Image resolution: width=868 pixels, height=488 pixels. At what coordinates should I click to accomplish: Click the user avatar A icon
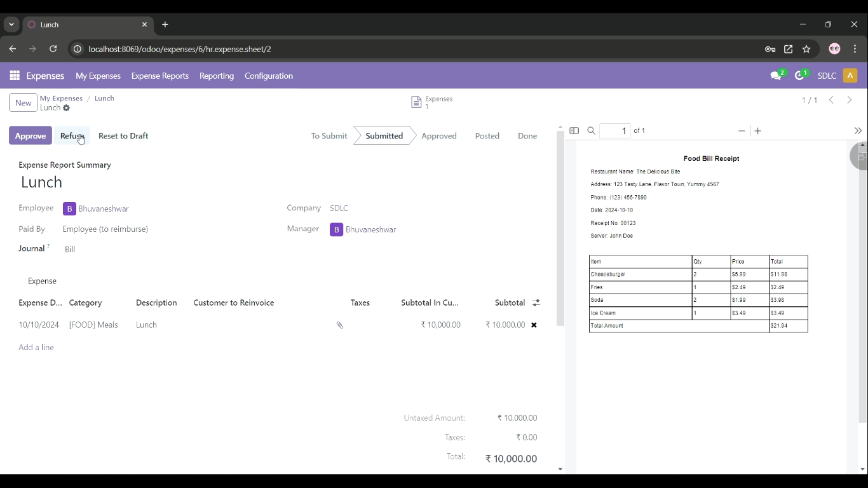(x=850, y=76)
